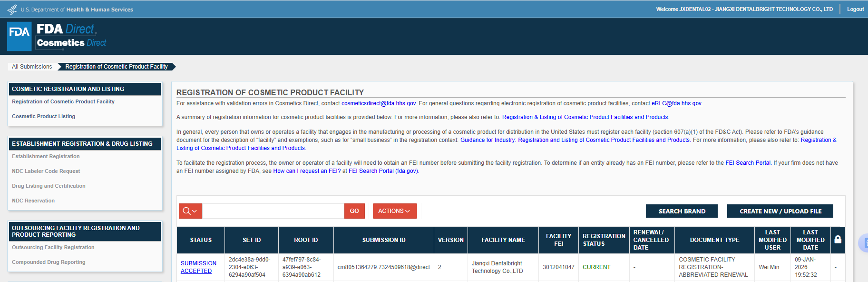This screenshot has height=282, width=868.
Task: Click the FEI number 3012041047 cell
Action: click(558, 267)
